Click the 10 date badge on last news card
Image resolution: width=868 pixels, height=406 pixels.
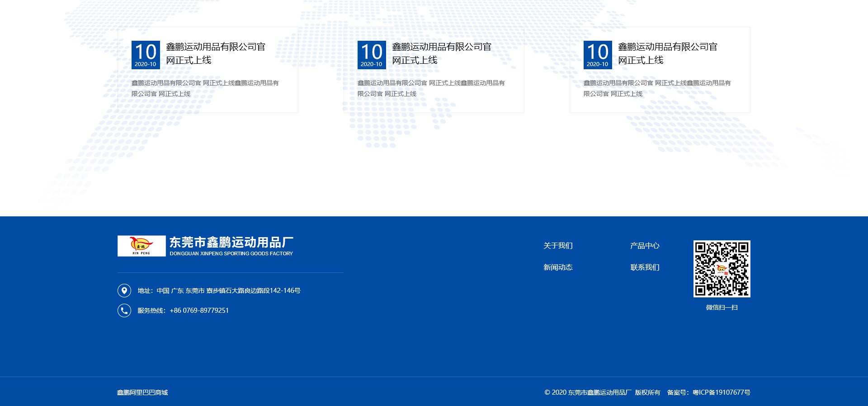(x=598, y=55)
